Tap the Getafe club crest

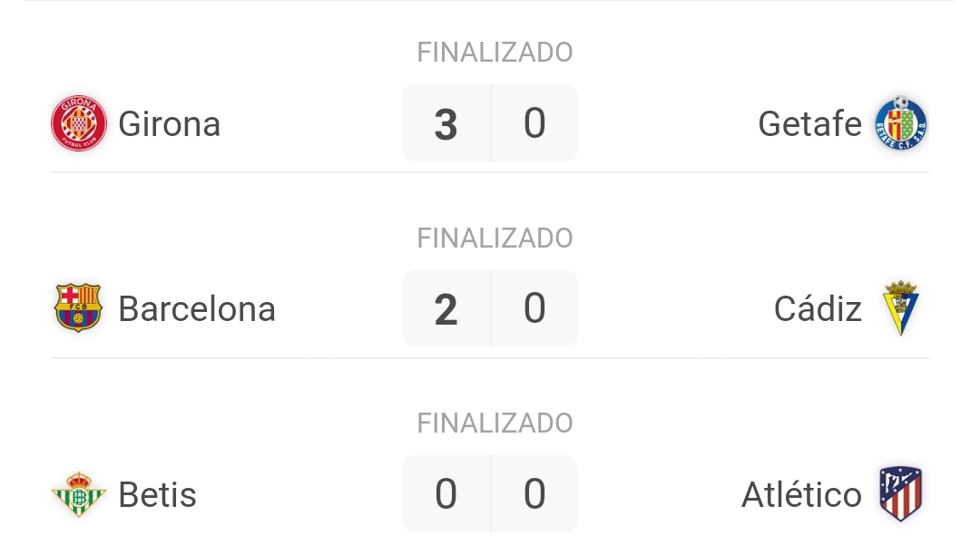901,123
